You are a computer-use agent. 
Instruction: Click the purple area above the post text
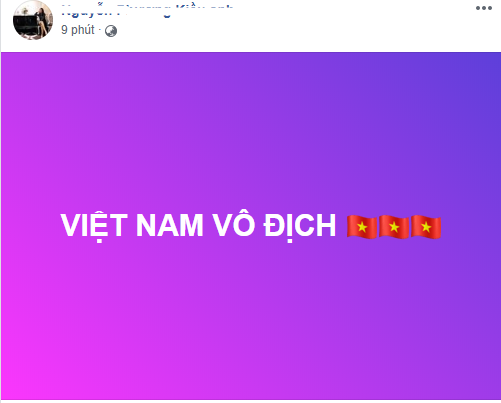250,133
